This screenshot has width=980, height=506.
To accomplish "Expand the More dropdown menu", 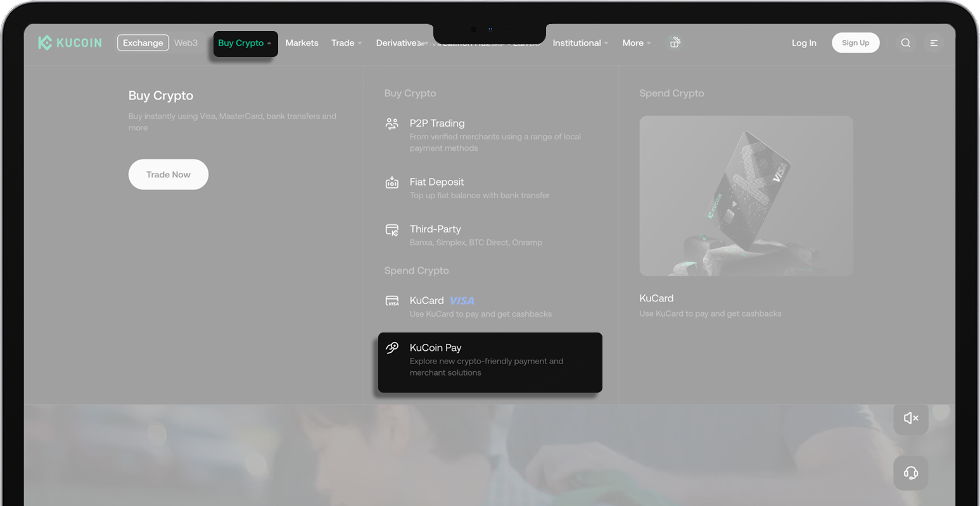I will pyautogui.click(x=636, y=43).
